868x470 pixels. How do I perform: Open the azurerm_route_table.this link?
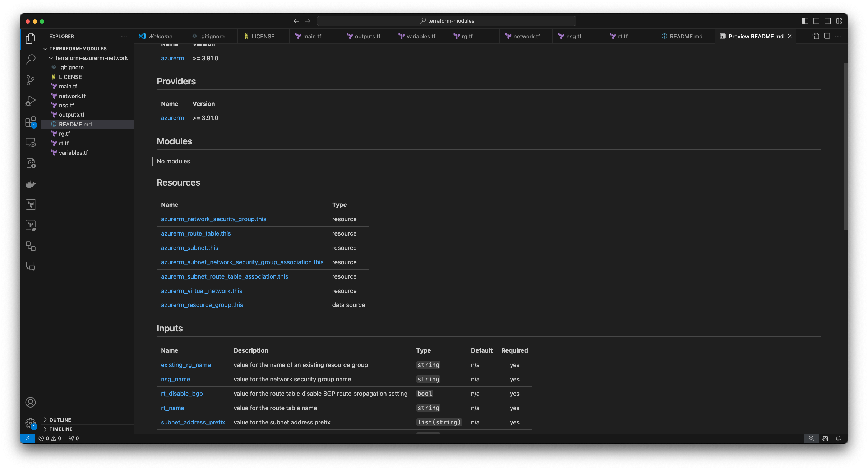(196, 233)
